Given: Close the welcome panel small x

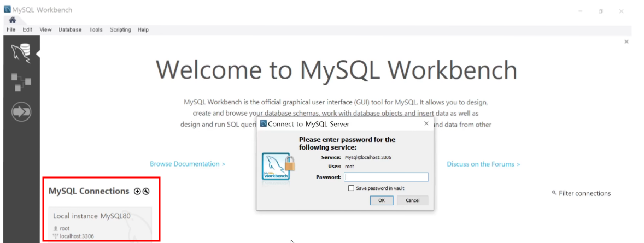Looking at the screenshot, I should pyautogui.click(x=627, y=42).
